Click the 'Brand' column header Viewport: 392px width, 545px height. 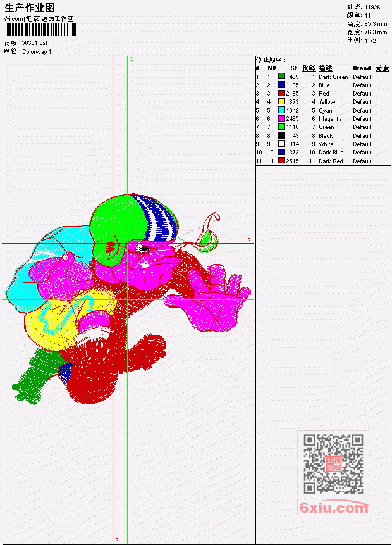click(x=362, y=68)
